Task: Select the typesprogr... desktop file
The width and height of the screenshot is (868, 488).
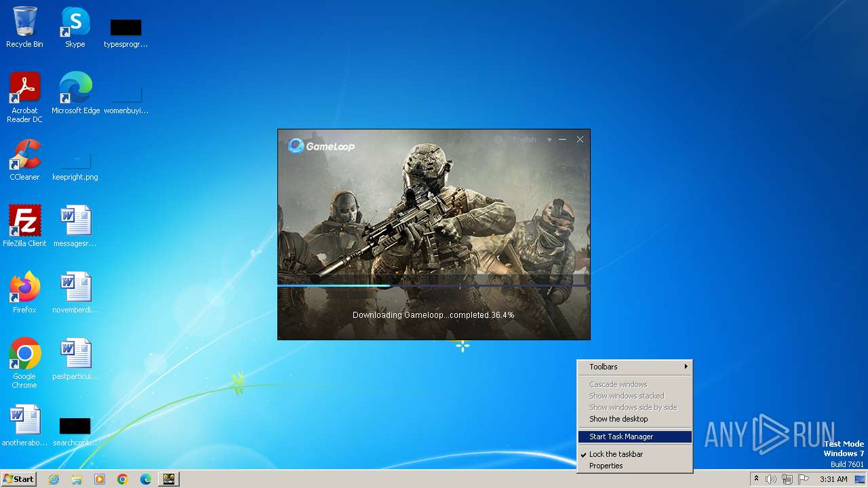Action: [x=125, y=33]
